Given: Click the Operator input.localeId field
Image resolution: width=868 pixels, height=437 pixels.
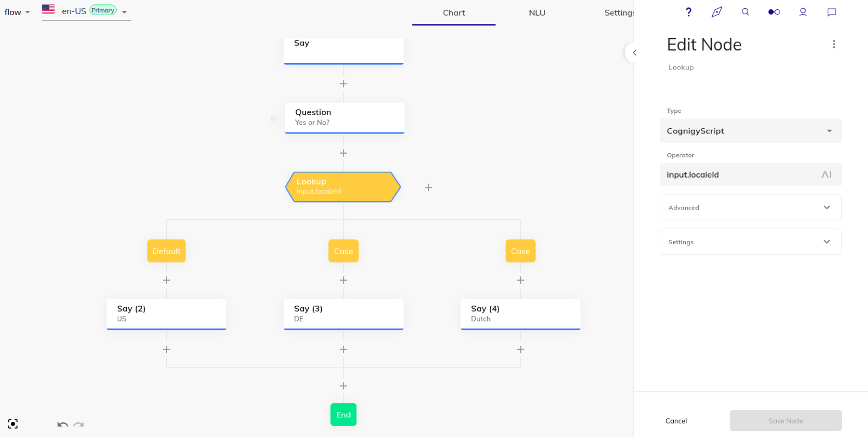Looking at the screenshot, I should point(751,175).
